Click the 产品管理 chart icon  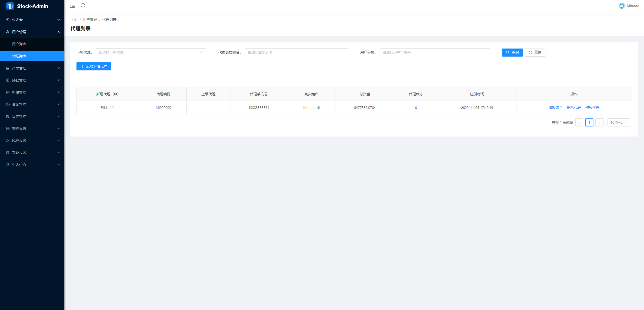point(8,68)
